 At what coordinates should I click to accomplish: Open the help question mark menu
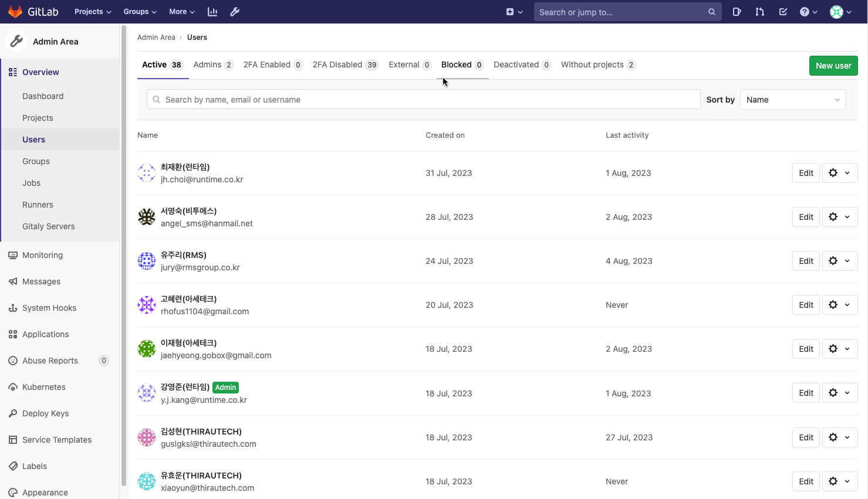(808, 12)
